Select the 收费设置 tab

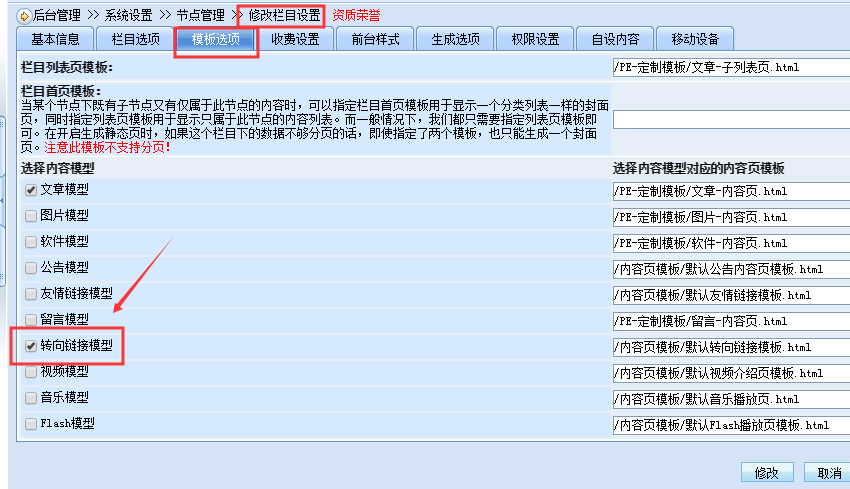295,39
